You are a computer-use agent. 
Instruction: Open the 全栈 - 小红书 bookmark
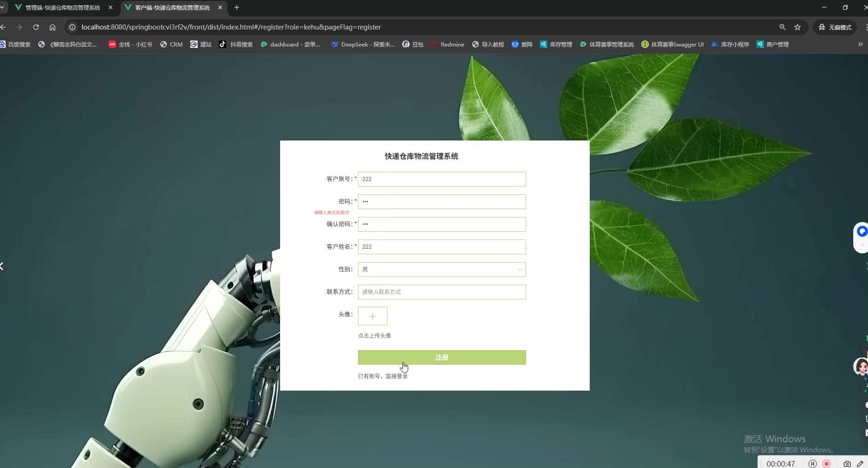pyautogui.click(x=130, y=44)
